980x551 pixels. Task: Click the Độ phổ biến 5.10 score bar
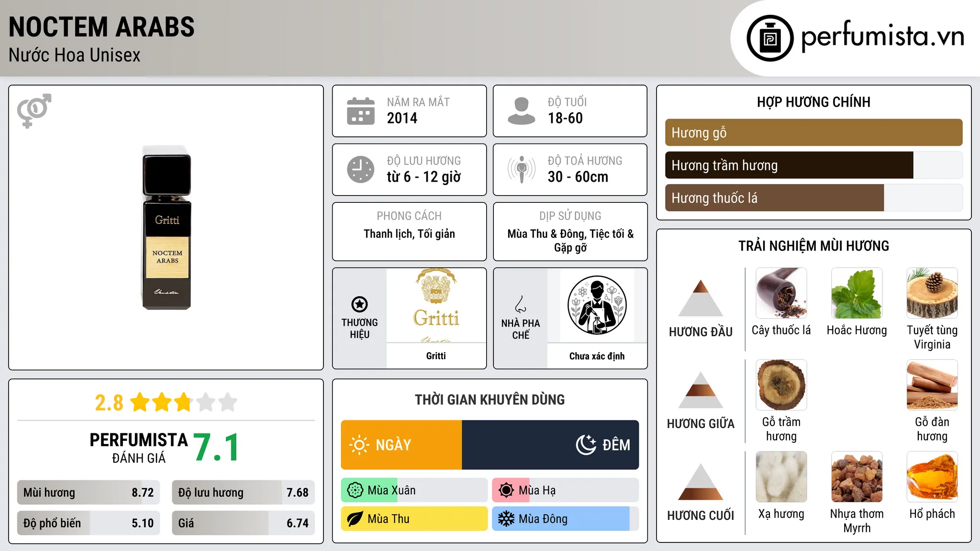point(89,523)
